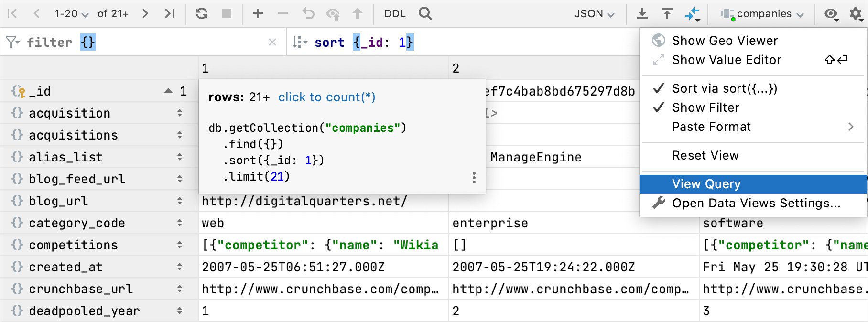Reload the data with the refresh icon
Viewport: 868px width, 322px height.
(202, 13)
